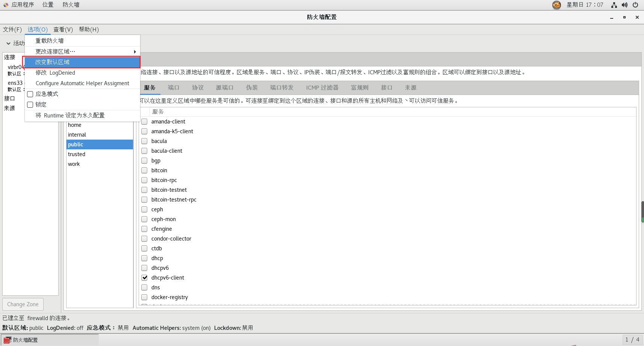Expand the 更改连接区域 submenu

click(82, 51)
